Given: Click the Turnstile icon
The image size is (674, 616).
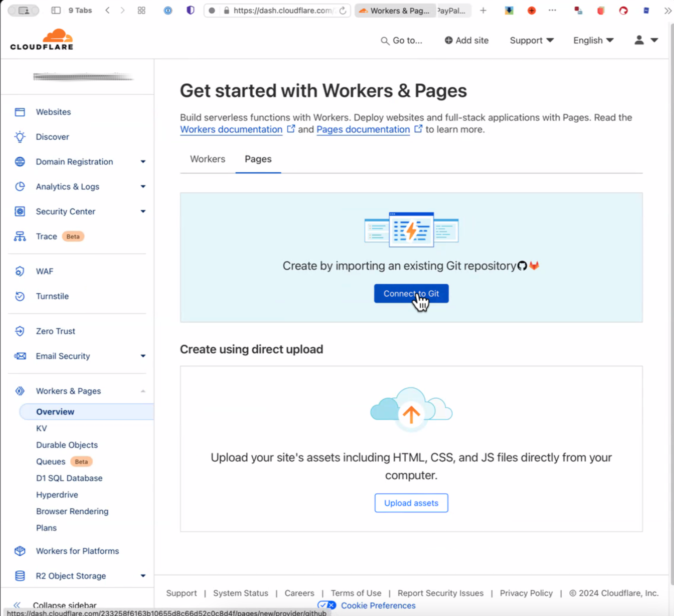Looking at the screenshot, I should (20, 296).
